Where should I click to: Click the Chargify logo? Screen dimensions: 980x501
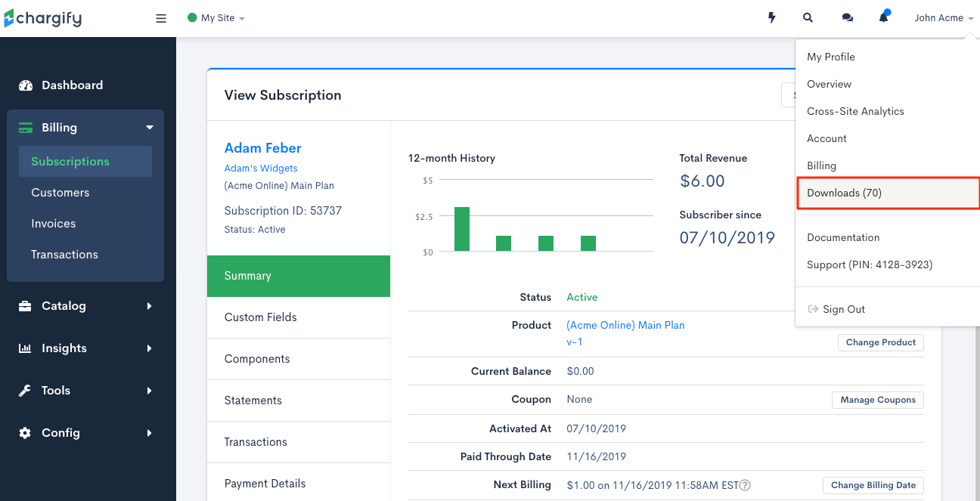tap(42, 18)
